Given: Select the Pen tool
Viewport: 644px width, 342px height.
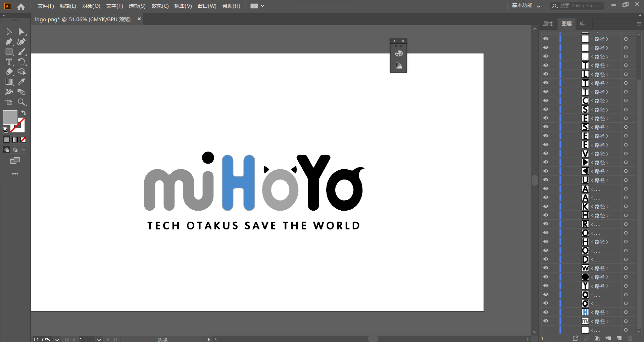Looking at the screenshot, I should pyautogui.click(x=9, y=42).
